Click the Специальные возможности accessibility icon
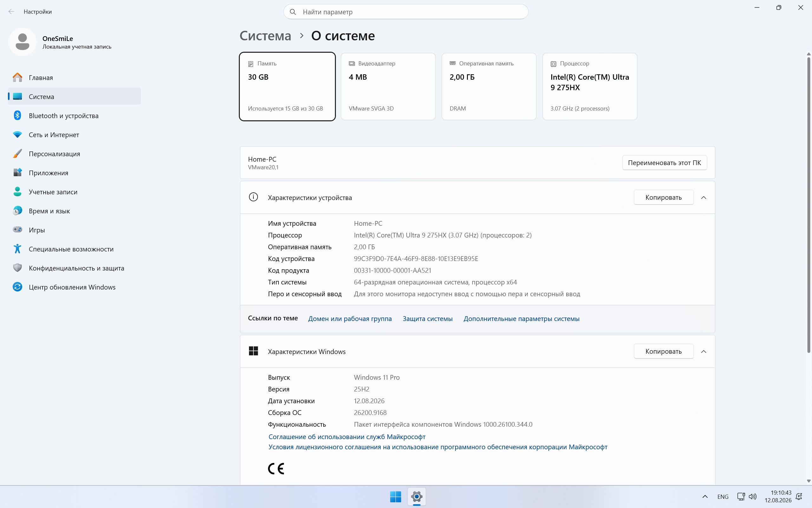This screenshot has height=508, width=812. 17,249
